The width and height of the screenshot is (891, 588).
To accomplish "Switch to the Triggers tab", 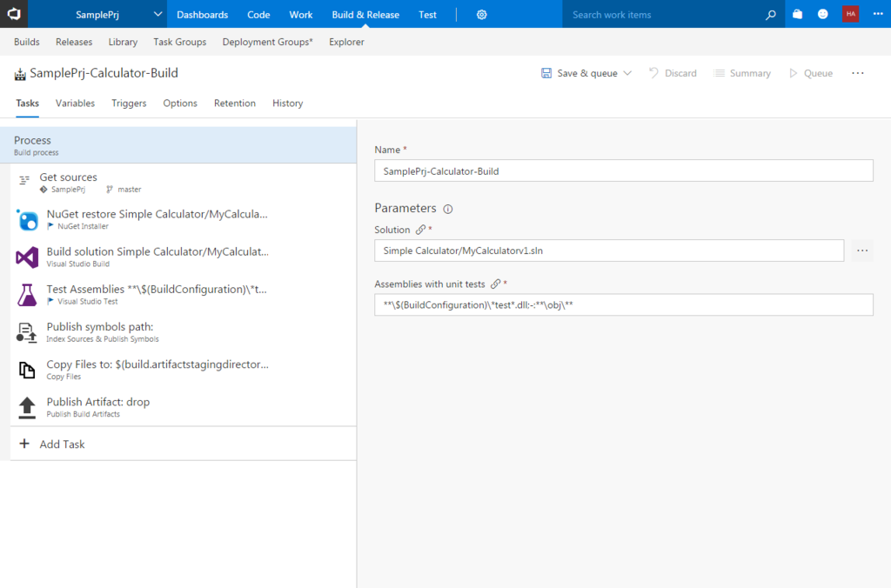I will click(129, 104).
